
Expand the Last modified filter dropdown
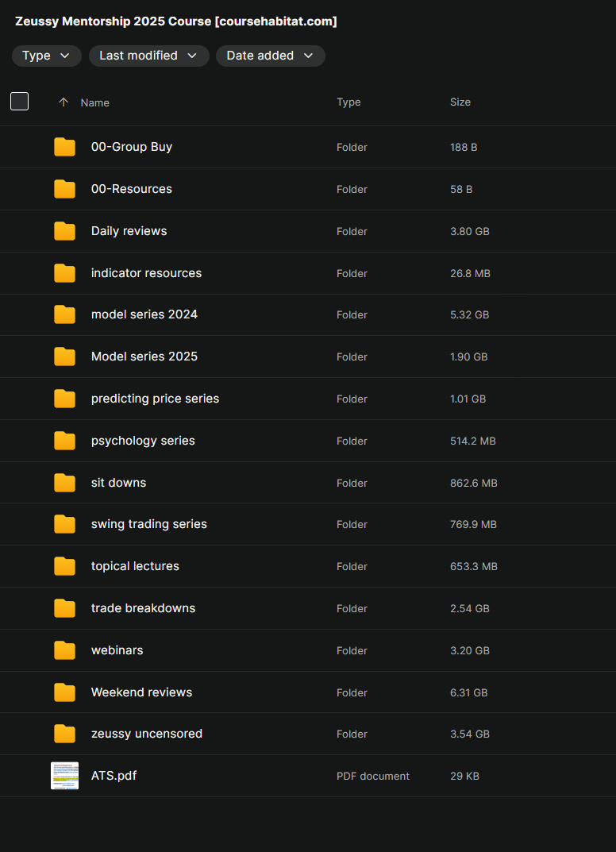(x=148, y=56)
